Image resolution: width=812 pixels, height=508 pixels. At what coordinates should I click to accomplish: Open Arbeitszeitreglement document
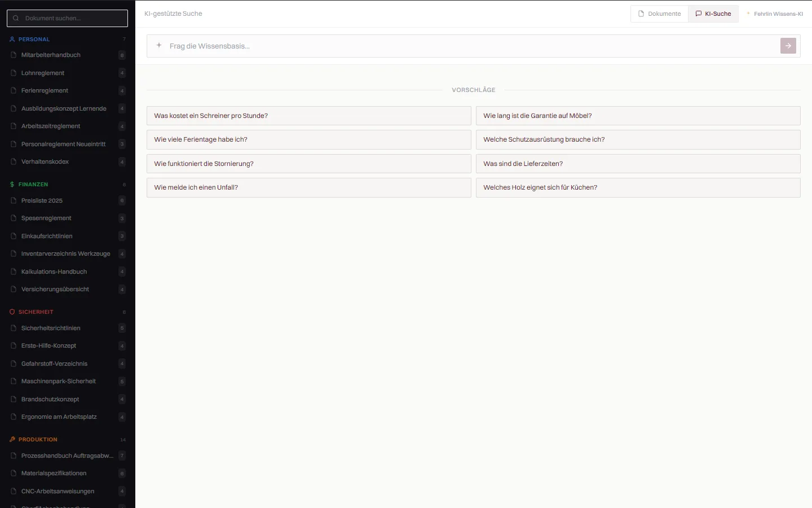point(68,126)
